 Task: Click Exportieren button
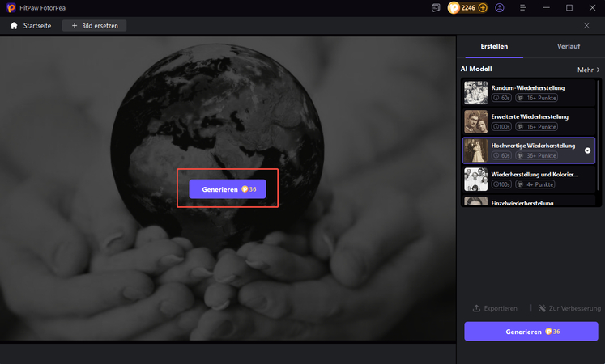pos(495,308)
